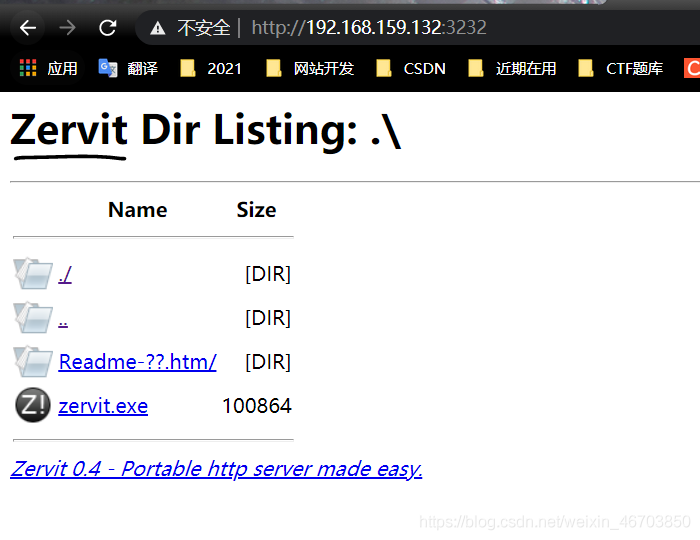Click the orange C bookmark icon
700x540 pixels.
click(x=692, y=68)
